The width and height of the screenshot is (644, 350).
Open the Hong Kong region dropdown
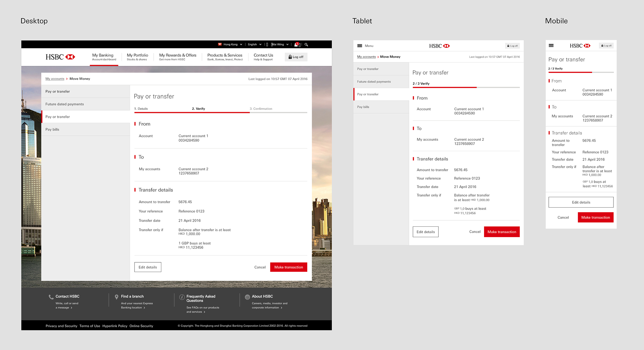click(232, 44)
